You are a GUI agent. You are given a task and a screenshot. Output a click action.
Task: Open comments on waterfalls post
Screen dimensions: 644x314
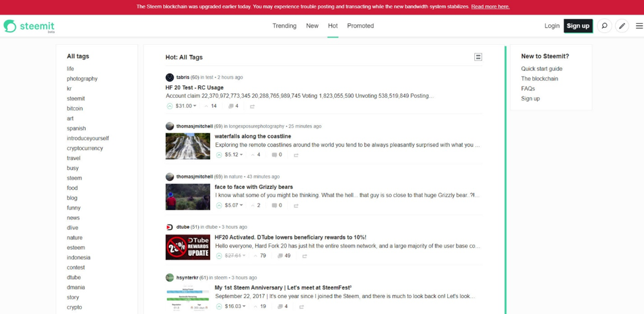(277, 155)
